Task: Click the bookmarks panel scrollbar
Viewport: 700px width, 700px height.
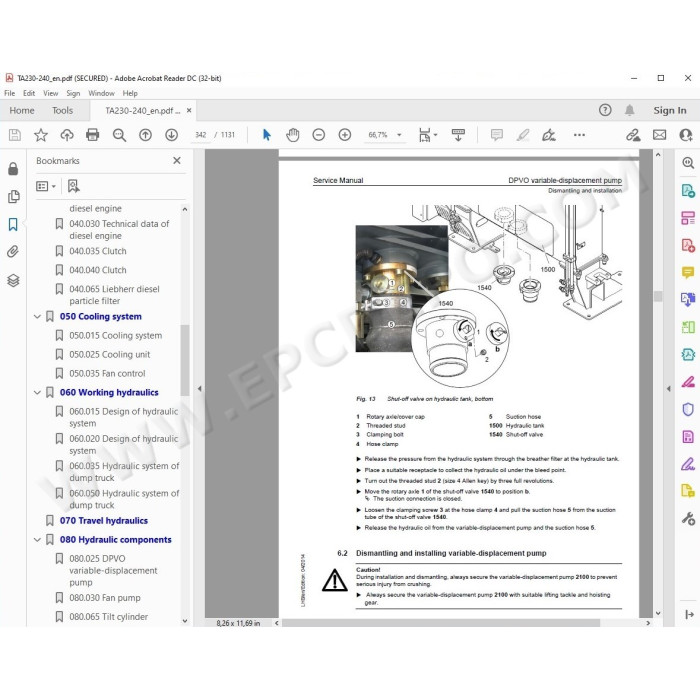Action: [x=185, y=360]
